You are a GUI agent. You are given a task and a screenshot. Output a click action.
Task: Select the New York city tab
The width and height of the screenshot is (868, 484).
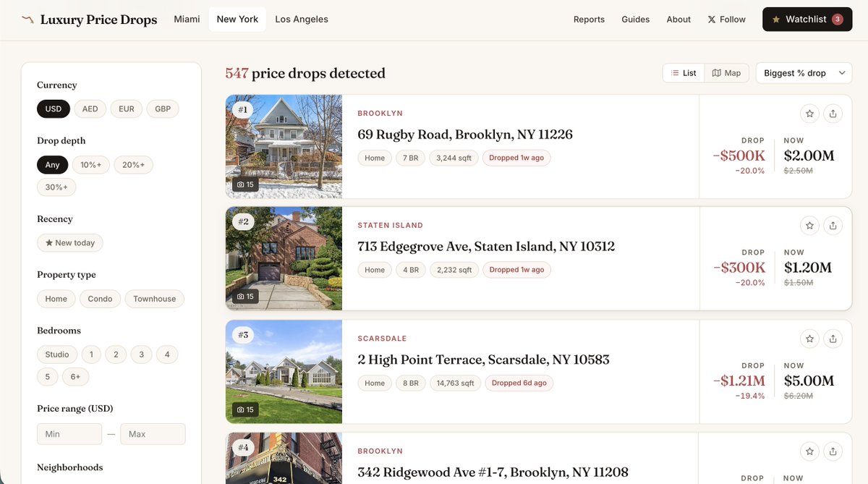click(x=237, y=20)
